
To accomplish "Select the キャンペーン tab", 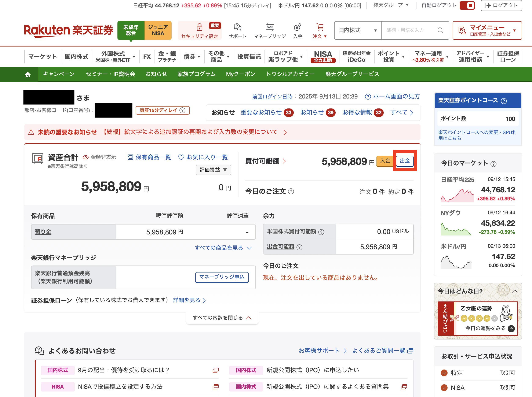I will pyautogui.click(x=59, y=74).
